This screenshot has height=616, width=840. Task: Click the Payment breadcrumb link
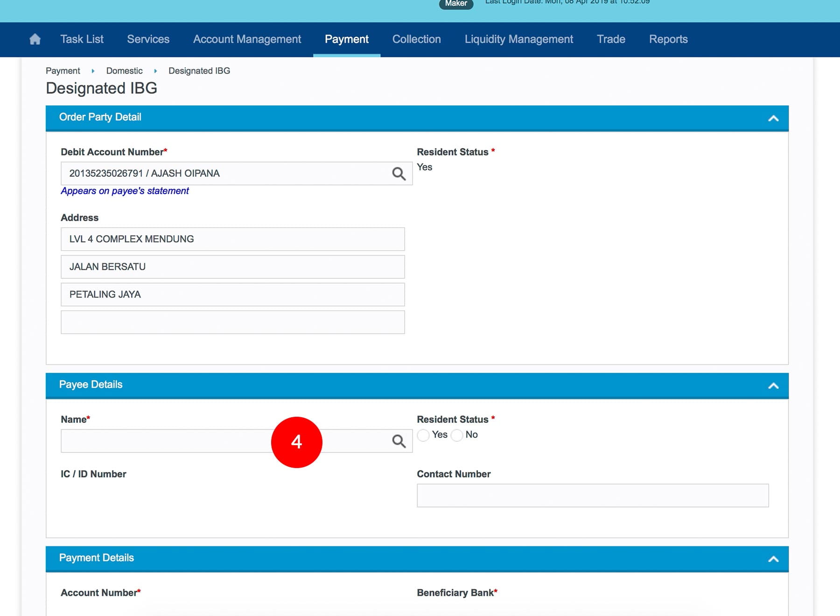coord(63,71)
